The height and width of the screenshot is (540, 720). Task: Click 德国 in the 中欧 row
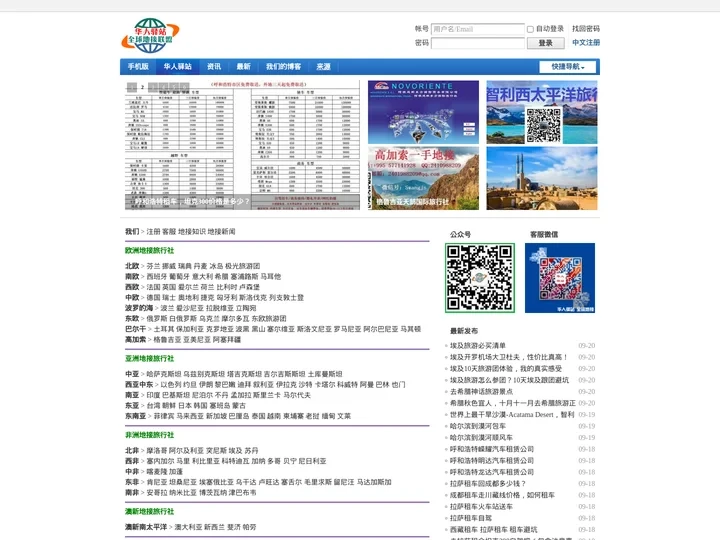(x=153, y=298)
